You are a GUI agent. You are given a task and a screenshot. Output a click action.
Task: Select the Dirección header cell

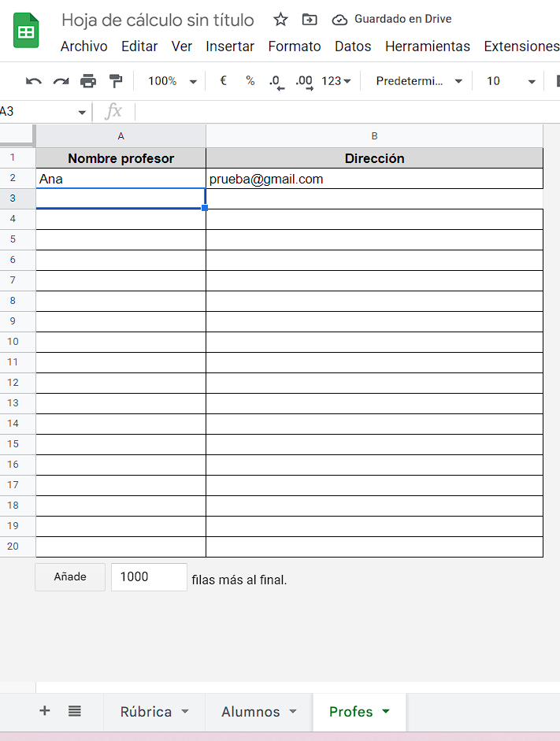click(x=374, y=158)
